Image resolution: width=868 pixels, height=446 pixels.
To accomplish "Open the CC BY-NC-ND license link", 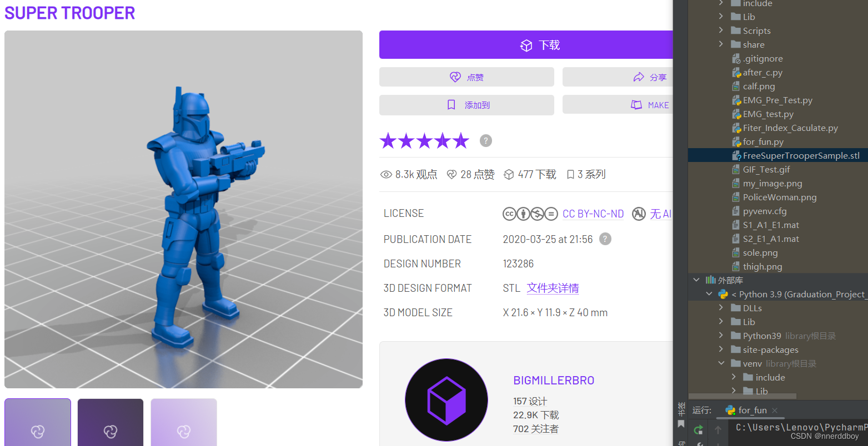I will [593, 214].
